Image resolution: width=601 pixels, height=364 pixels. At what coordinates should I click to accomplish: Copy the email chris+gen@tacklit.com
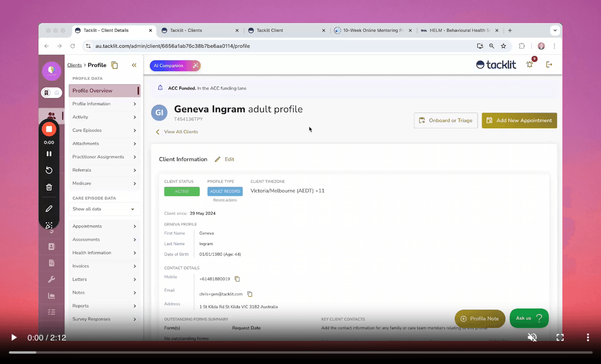[250, 294]
